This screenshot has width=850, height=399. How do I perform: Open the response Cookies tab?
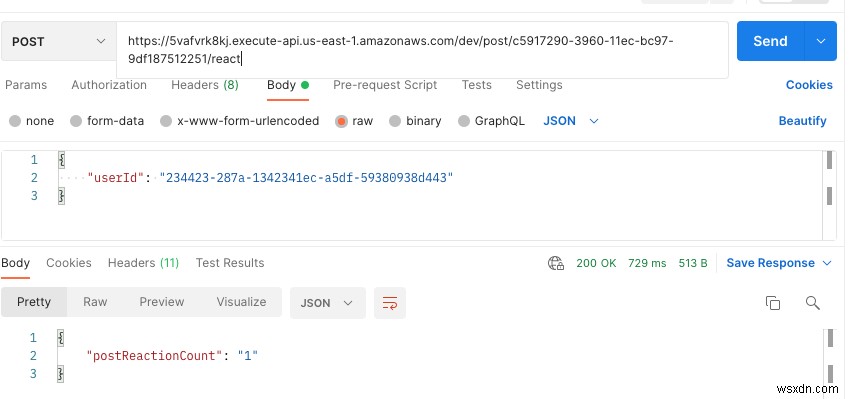point(69,263)
